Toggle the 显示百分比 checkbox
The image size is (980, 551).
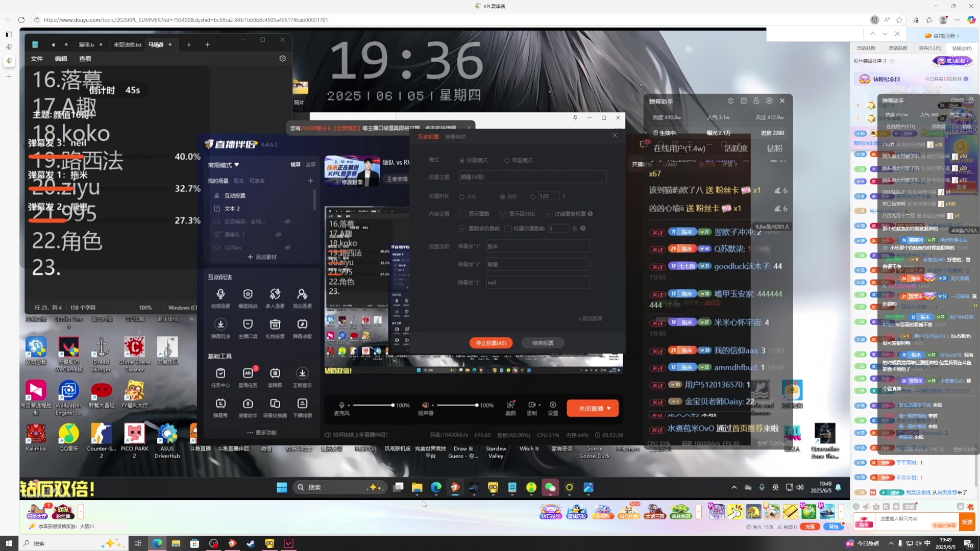[503, 214]
